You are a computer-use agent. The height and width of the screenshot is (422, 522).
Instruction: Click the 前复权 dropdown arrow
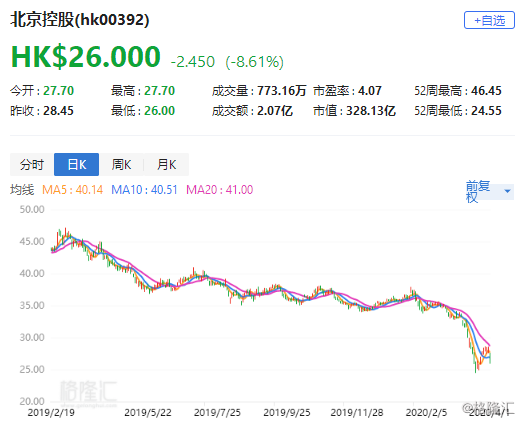[x=507, y=191]
